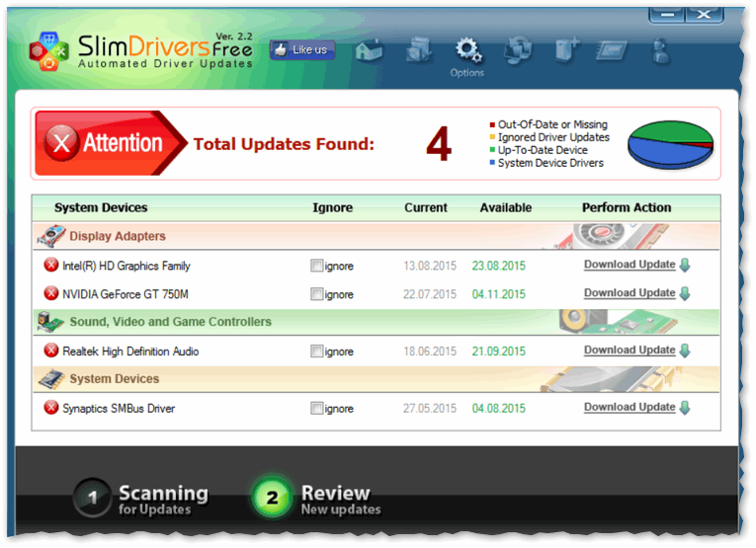Click current date 18.06.2015
756x548 pixels.
tap(430, 352)
